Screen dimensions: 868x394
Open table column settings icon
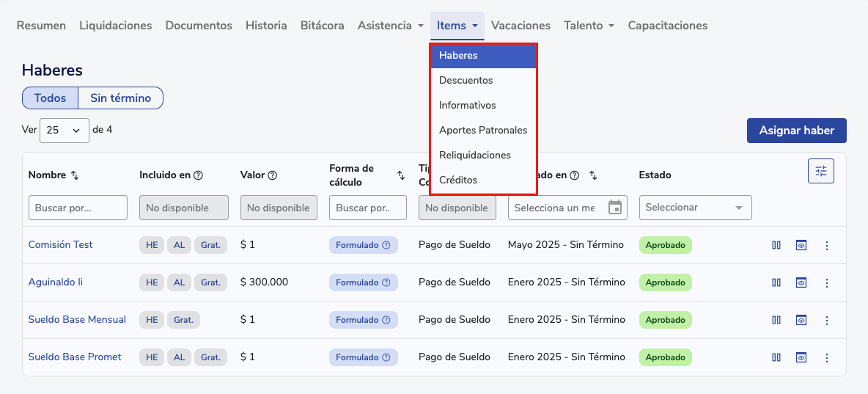(820, 171)
